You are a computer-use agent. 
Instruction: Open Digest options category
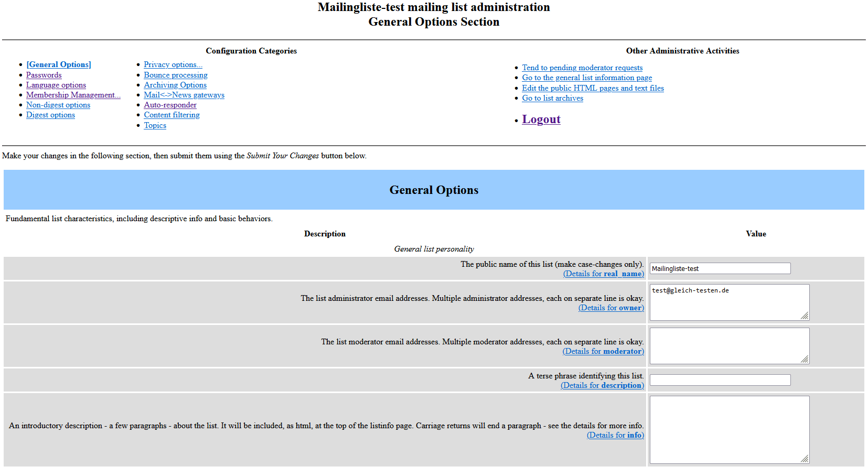50,115
